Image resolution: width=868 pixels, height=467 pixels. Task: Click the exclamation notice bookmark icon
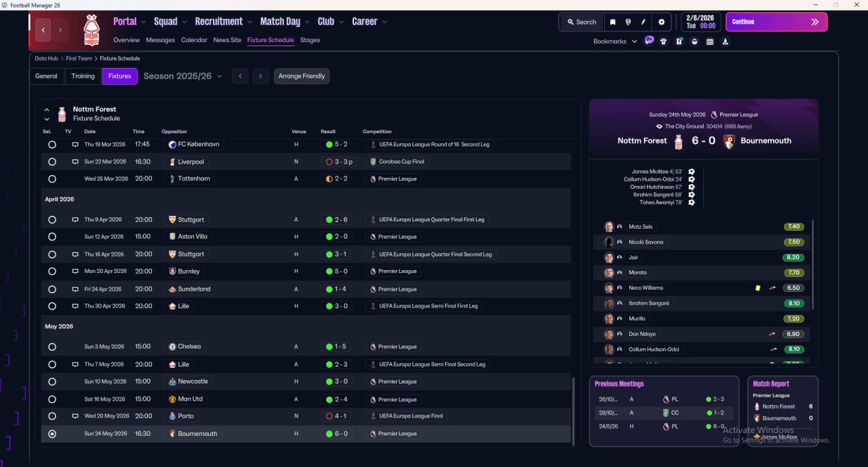click(679, 41)
